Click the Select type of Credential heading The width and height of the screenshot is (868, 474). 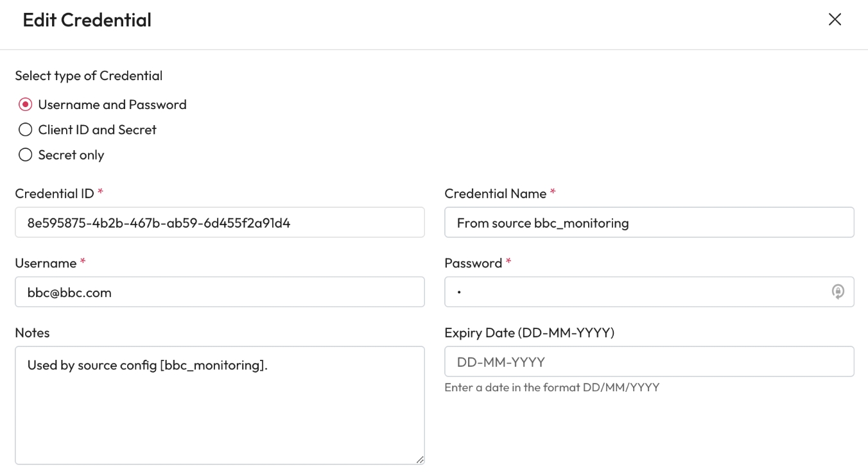(89, 76)
